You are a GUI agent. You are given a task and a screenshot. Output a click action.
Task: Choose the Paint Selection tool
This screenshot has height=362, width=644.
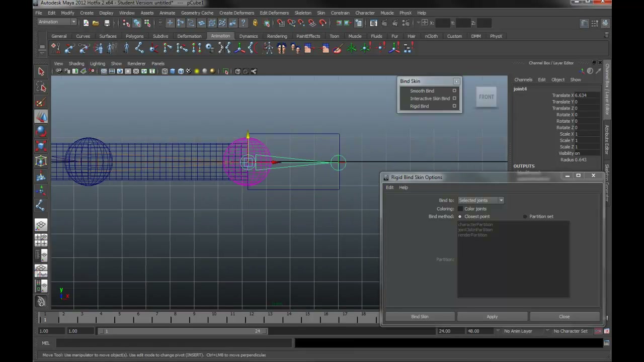click(41, 103)
